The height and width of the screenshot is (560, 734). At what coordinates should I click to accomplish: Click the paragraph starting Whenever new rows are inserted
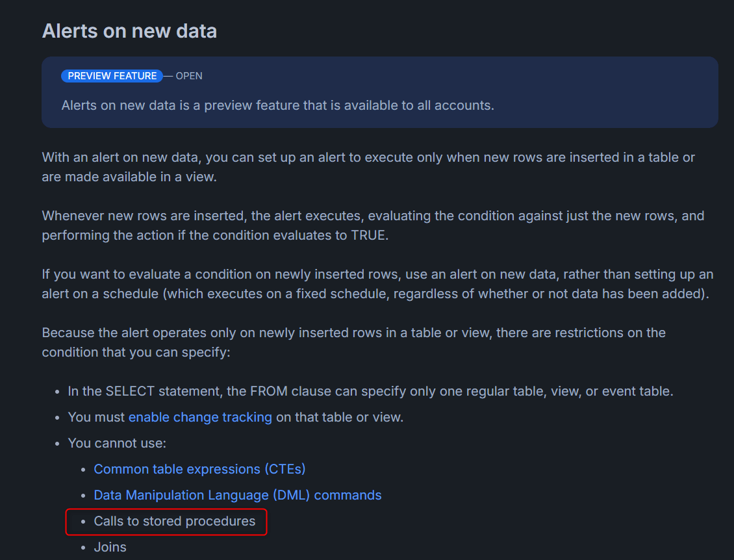point(373,225)
